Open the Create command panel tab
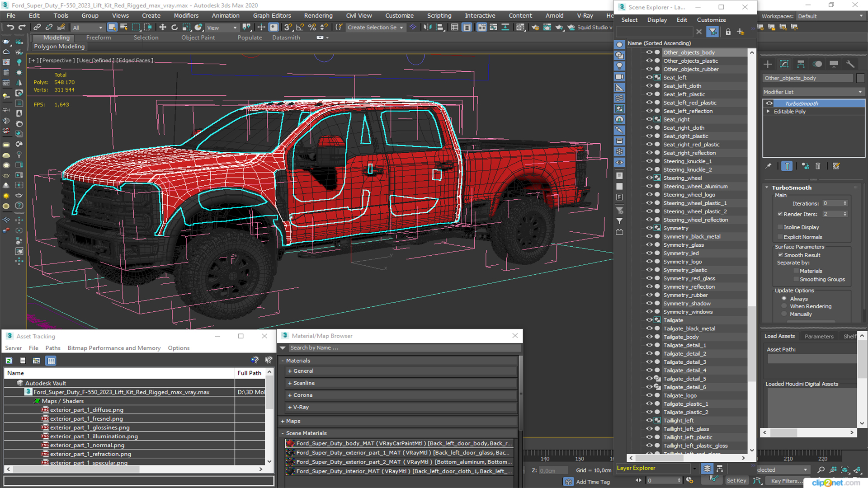 pos(768,64)
